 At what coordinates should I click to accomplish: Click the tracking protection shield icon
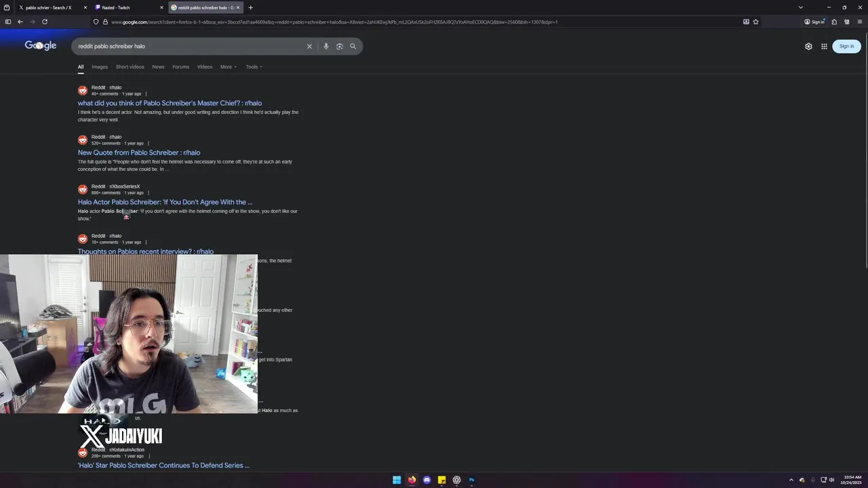(96, 22)
